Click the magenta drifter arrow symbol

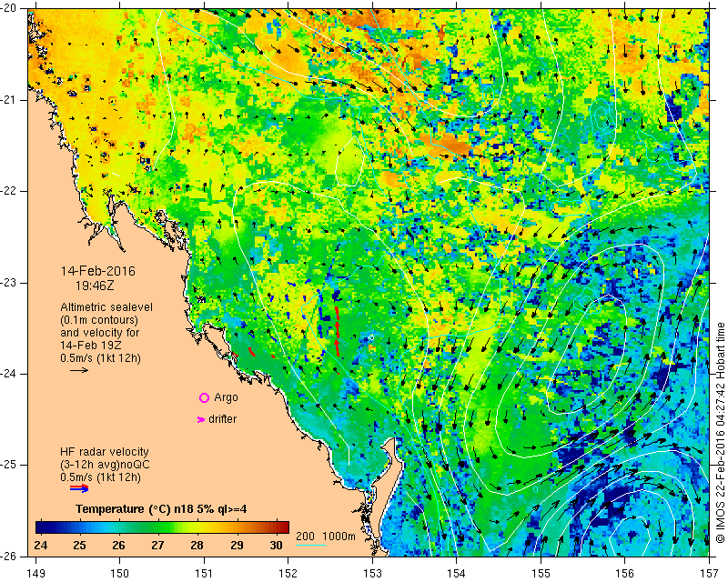[200, 419]
